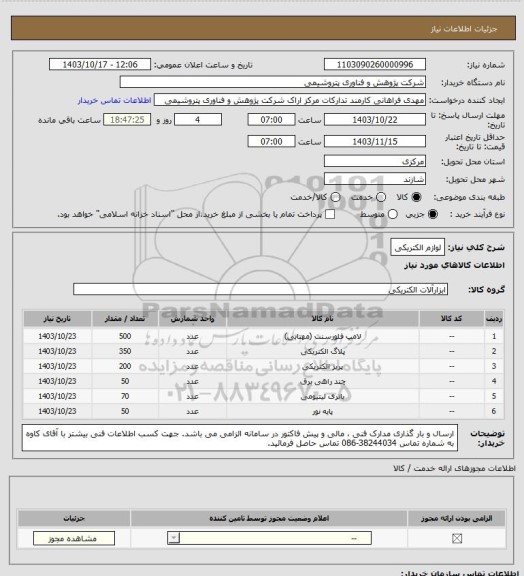This screenshot has width=524, height=576.
Task: Click the باتری لیتیومی item name
Action: click(x=323, y=397)
